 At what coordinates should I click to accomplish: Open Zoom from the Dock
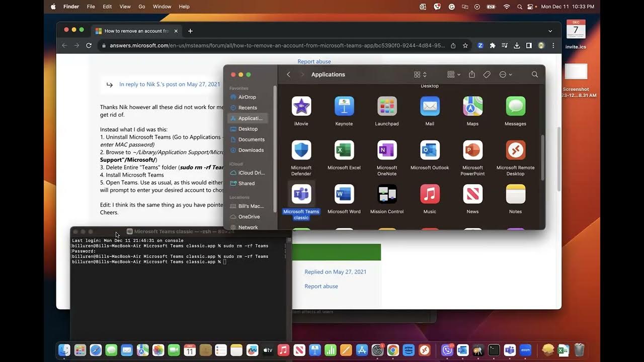pyautogui.click(x=526, y=350)
